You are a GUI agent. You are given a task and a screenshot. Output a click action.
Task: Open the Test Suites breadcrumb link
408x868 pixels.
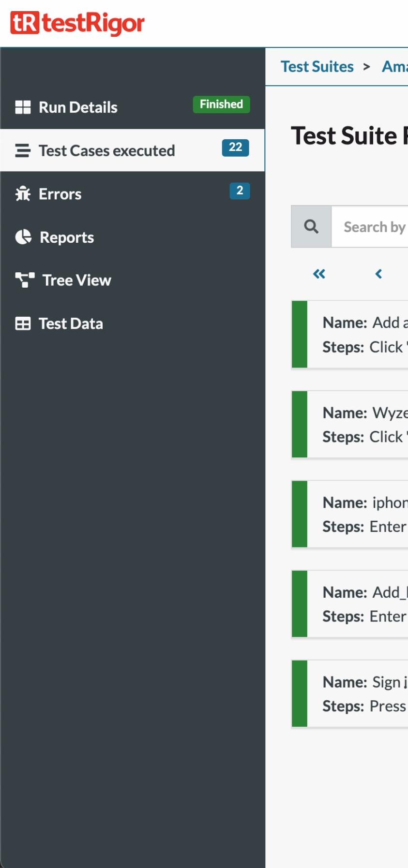[x=317, y=67]
